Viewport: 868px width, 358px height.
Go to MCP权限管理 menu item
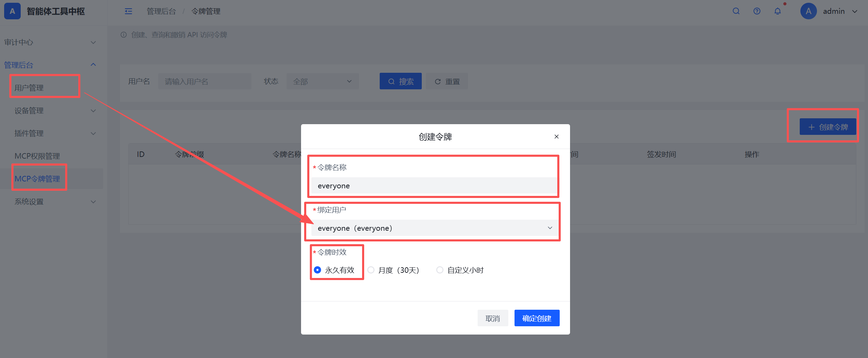[37, 156]
